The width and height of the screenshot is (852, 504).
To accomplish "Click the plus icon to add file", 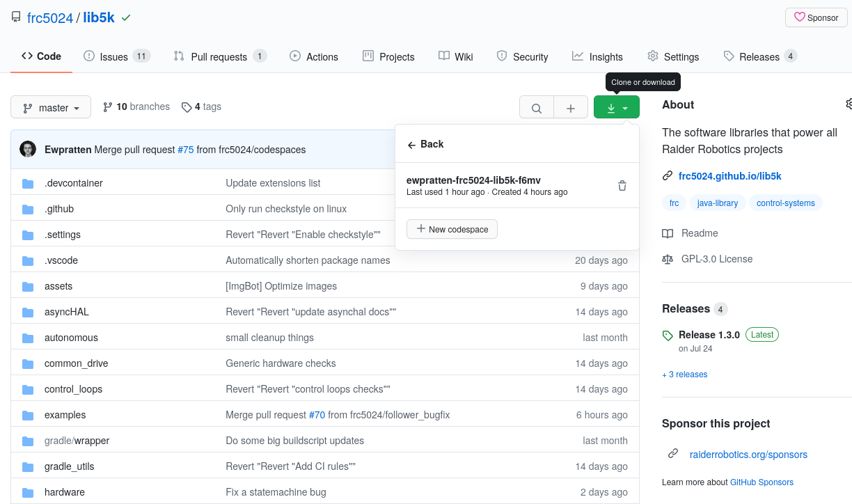I will tap(571, 108).
